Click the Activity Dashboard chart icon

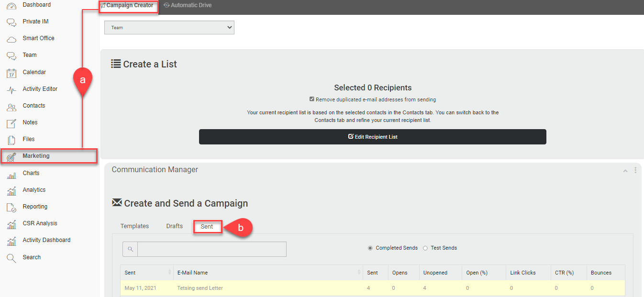click(x=11, y=241)
